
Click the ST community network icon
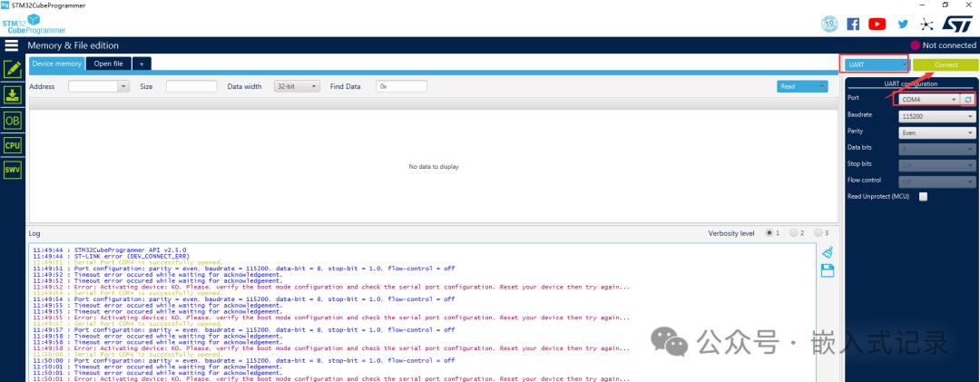[926, 24]
